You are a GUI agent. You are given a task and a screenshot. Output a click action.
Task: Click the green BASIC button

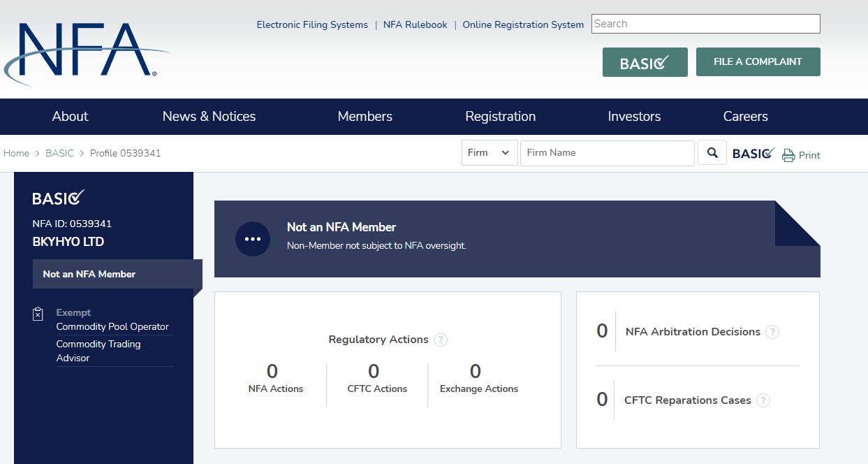[x=645, y=62]
